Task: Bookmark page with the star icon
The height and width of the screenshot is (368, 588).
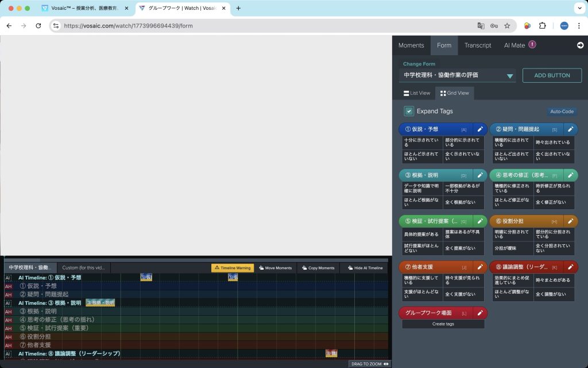Action: pos(507,26)
